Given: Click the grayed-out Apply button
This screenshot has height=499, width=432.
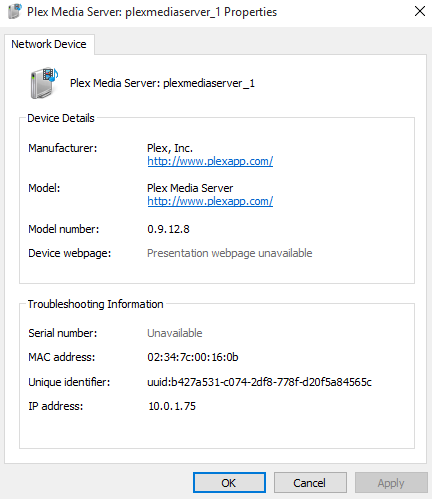Looking at the screenshot, I should (x=391, y=483).
